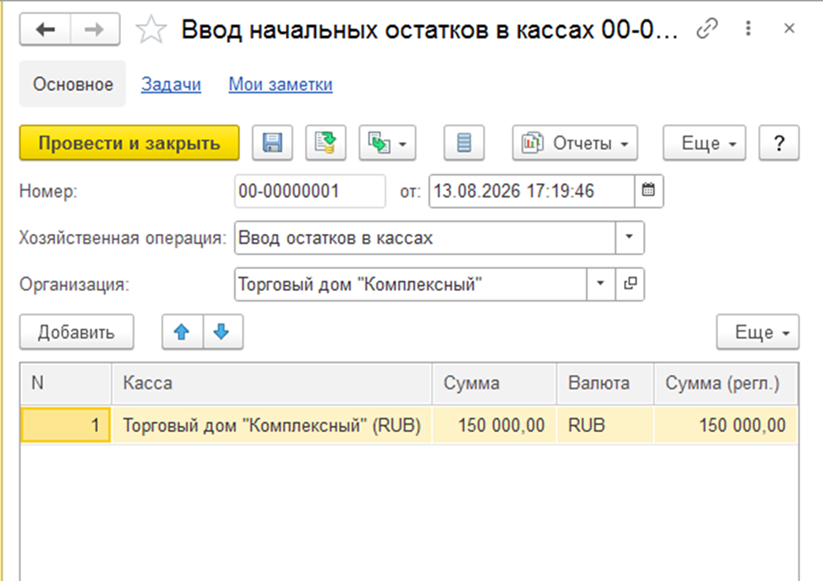Save document with the floppy disk icon

click(272, 143)
